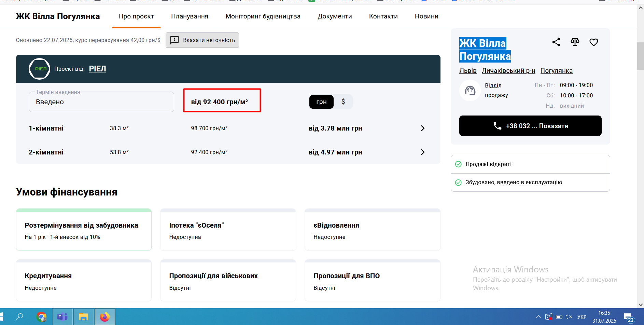644x325 pixels.
Task: Open the Львів city link
Action: (468, 71)
